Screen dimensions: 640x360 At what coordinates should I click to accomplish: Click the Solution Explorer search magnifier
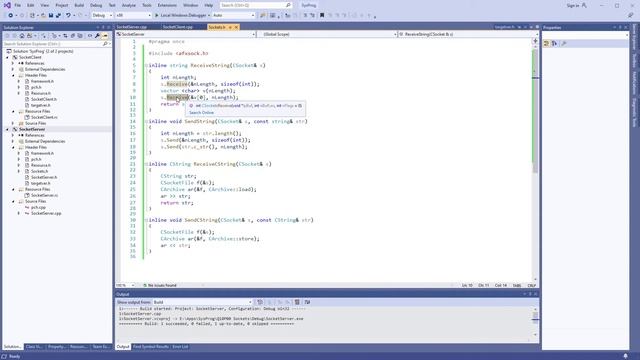click(x=105, y=44)
